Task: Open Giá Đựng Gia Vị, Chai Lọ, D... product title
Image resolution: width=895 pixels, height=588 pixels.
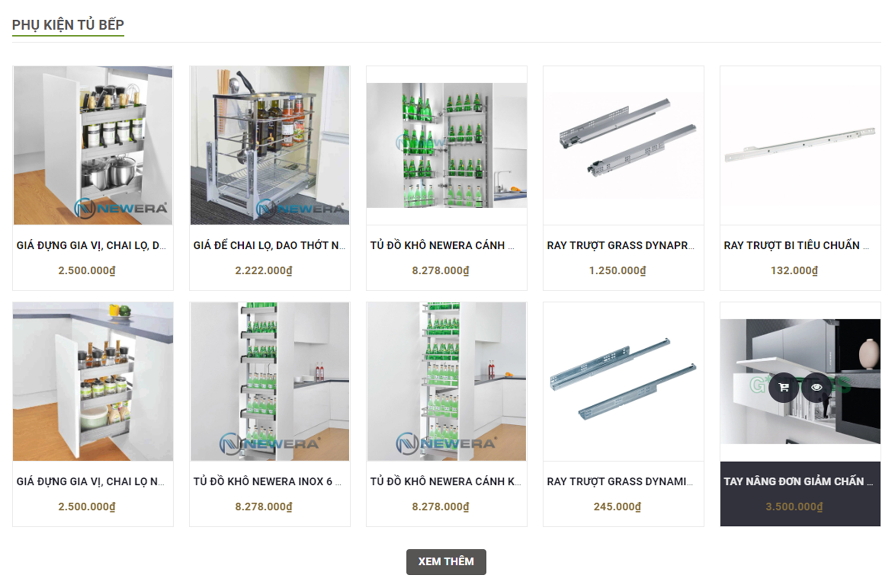Action: coord(91,245)
